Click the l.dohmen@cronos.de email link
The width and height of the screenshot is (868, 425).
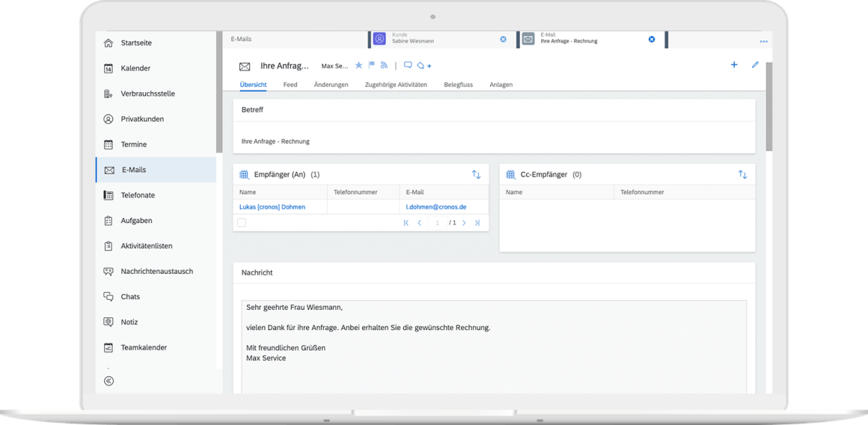(x=436, y=207)
